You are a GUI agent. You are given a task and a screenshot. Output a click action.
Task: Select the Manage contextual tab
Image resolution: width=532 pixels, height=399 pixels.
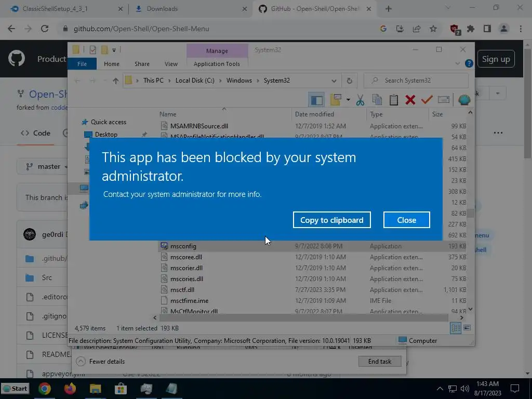[217, 51]
